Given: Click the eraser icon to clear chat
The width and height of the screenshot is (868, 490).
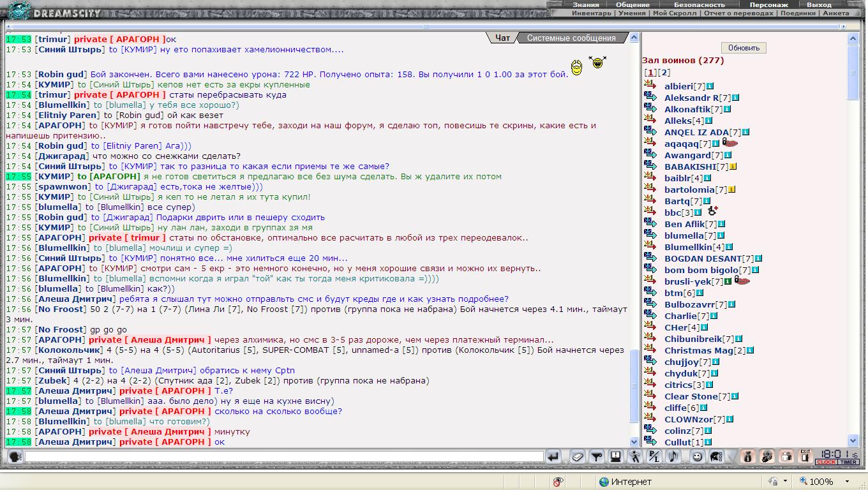Looking at the screenshot, I should (577, 456).
